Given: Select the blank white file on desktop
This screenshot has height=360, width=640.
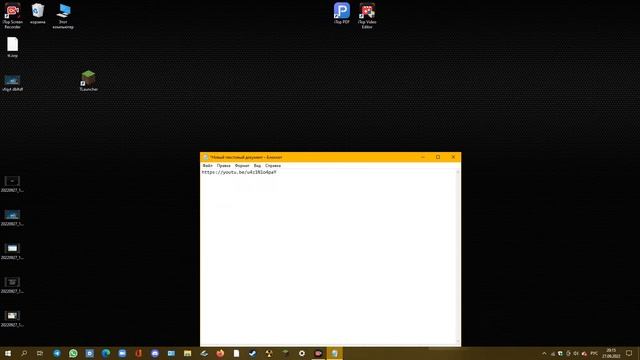Looking at the screenshot, I should (13, 47).
